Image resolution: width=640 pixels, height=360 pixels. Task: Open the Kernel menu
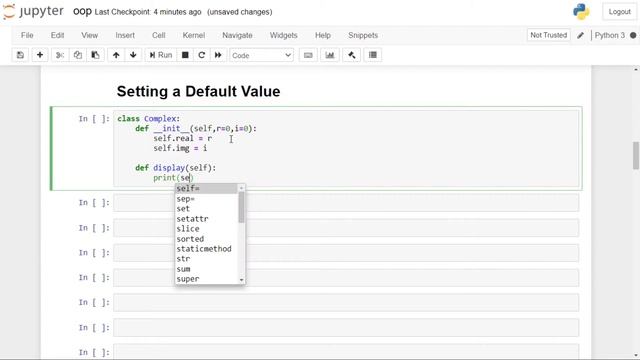coord(193,36)
